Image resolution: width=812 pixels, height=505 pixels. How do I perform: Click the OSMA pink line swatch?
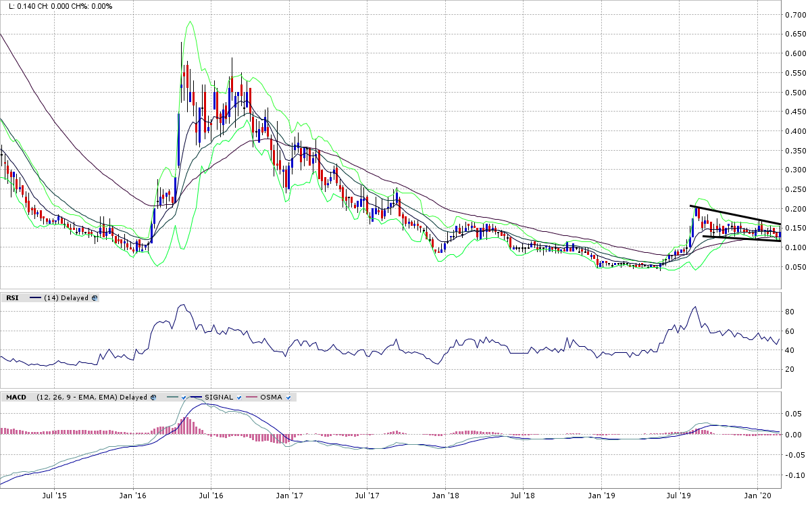[253, 397]
